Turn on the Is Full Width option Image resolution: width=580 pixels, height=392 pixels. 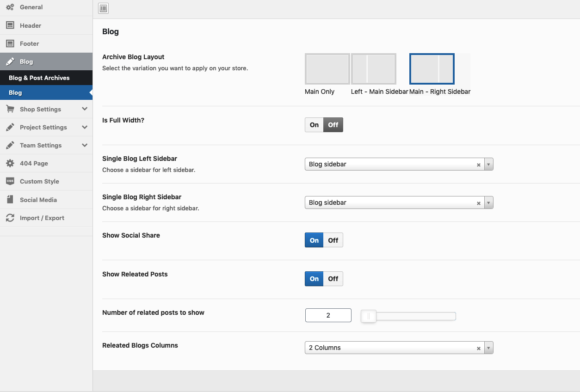(x=314, y=125)
